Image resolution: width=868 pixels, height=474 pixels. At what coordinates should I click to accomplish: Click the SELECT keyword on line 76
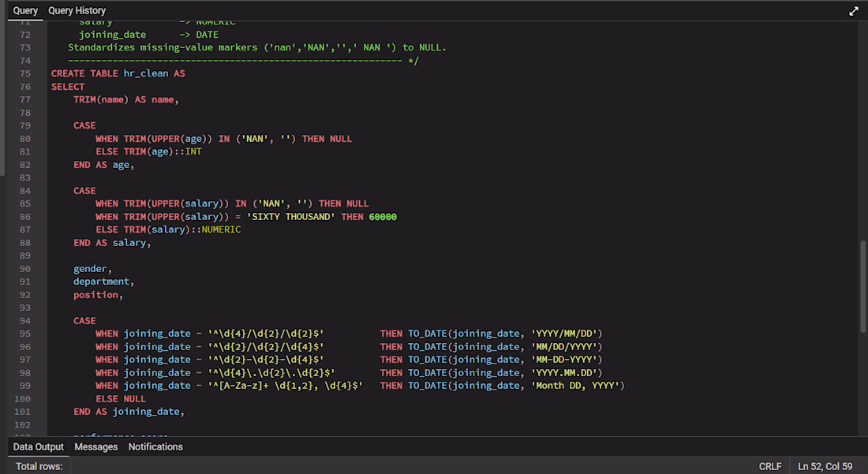68,87
